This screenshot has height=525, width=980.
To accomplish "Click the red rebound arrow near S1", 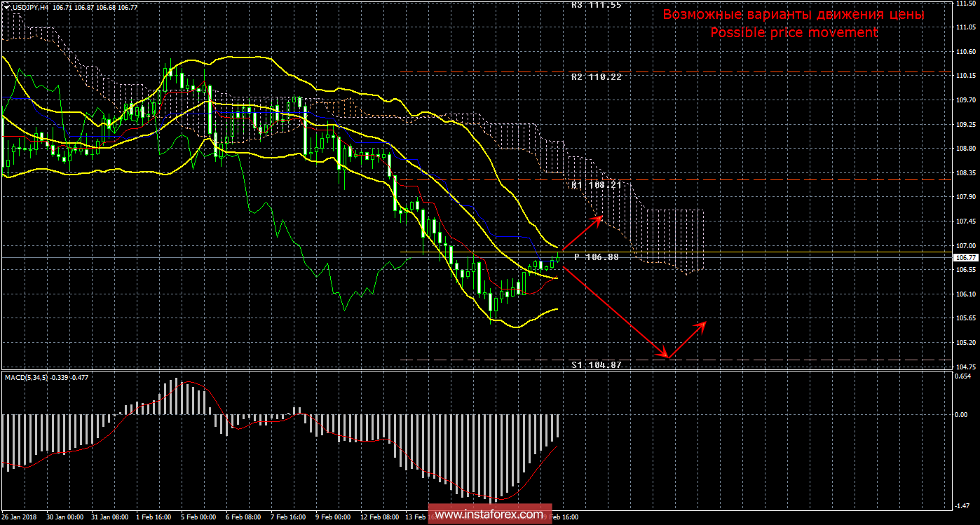I will [687, 340].
